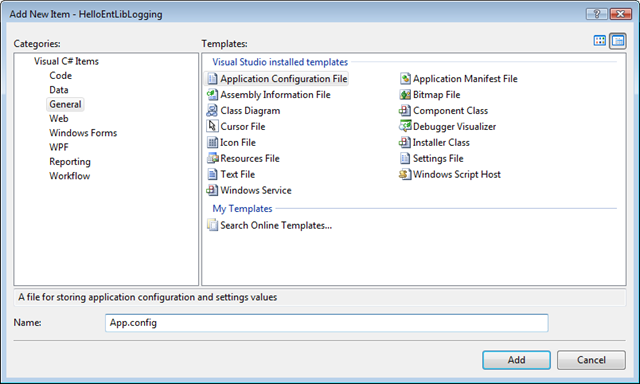Select the Reporting category
The image size is (640, 384).
70,162
